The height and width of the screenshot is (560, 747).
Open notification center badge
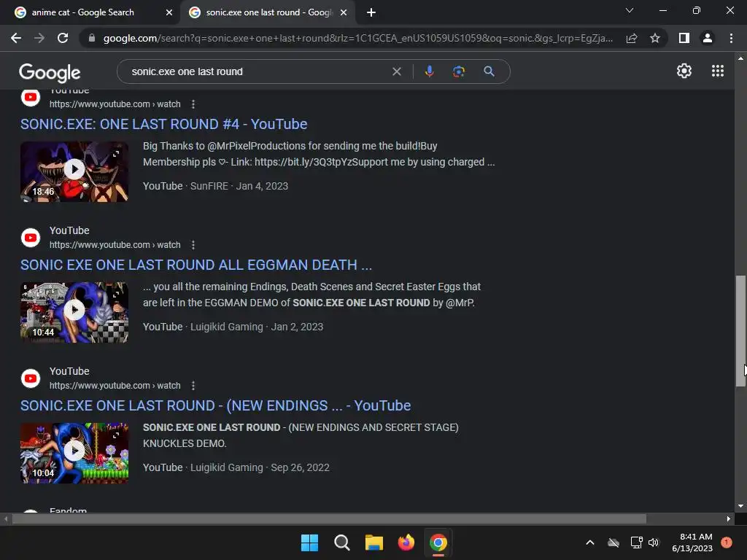[727, 542]
